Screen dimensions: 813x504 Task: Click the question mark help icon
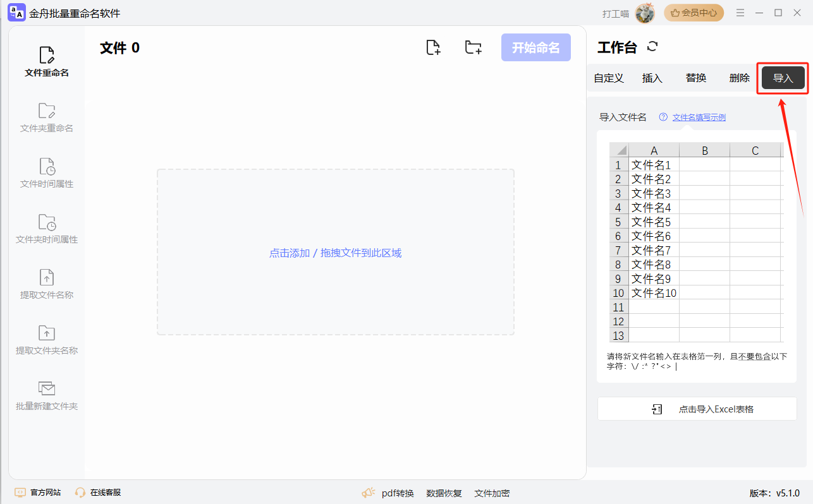[663, 117]
